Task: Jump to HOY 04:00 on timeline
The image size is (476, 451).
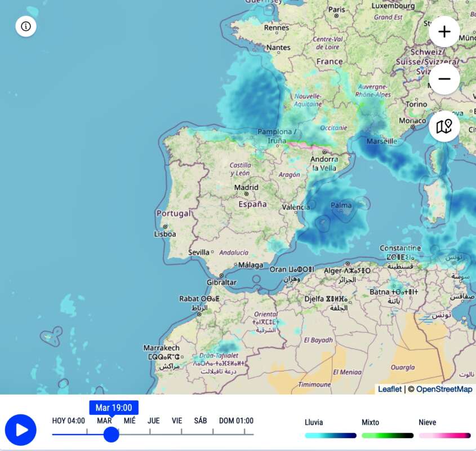Action: [69, 421]
